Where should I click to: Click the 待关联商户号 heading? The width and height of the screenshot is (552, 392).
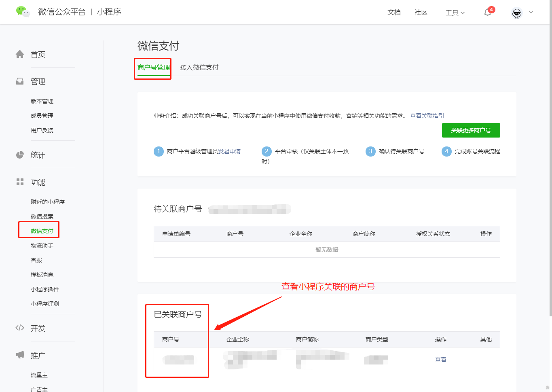pyautogui.click(x=178, y=209)
